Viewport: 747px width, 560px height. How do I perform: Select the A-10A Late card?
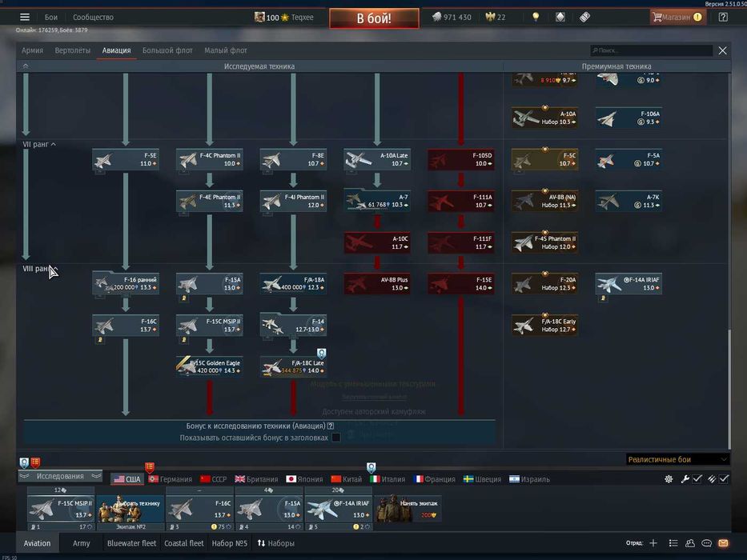(377, 159)
